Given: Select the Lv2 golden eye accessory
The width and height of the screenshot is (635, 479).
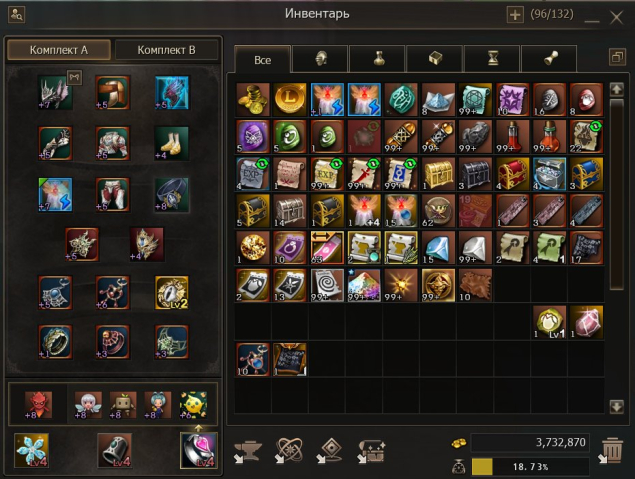Looking at the screenshot, I should (172, 293).
